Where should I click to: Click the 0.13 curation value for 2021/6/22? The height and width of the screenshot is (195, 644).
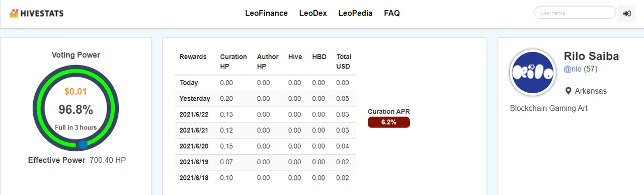[x=226, y=114]
